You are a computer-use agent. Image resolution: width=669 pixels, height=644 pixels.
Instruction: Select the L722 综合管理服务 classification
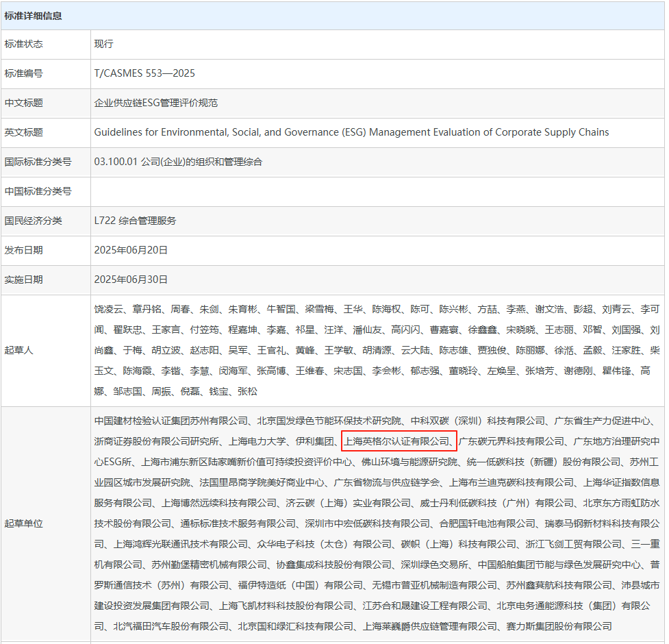pos(135,221)
